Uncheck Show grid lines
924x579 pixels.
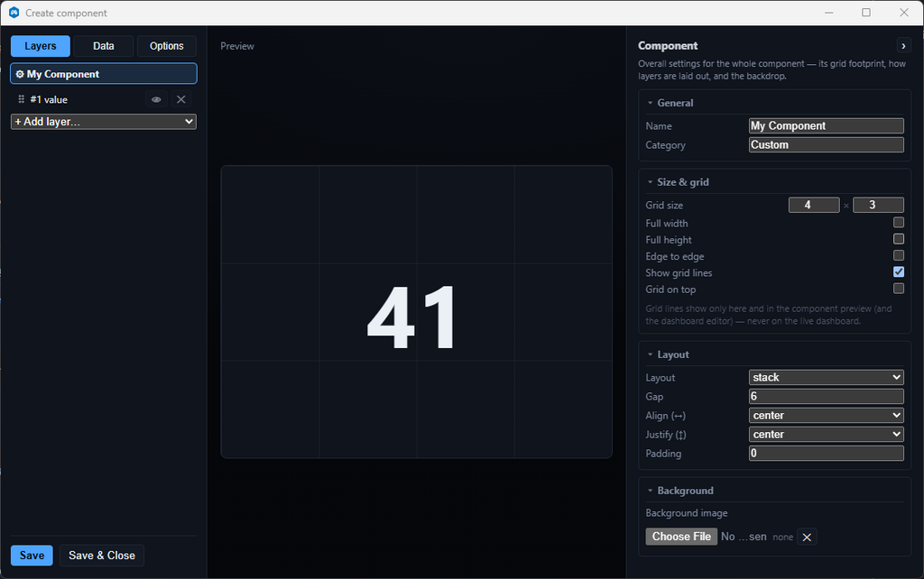click(x=898, y=272)
